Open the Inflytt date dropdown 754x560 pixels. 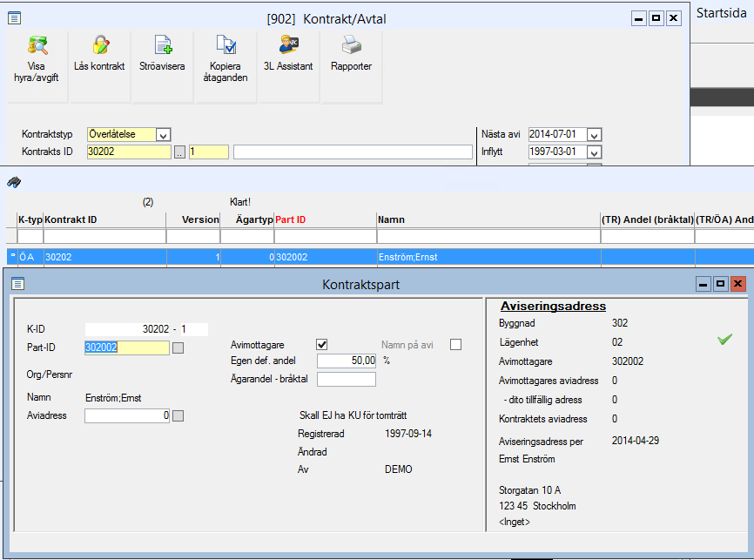click(x=594, y=152)
